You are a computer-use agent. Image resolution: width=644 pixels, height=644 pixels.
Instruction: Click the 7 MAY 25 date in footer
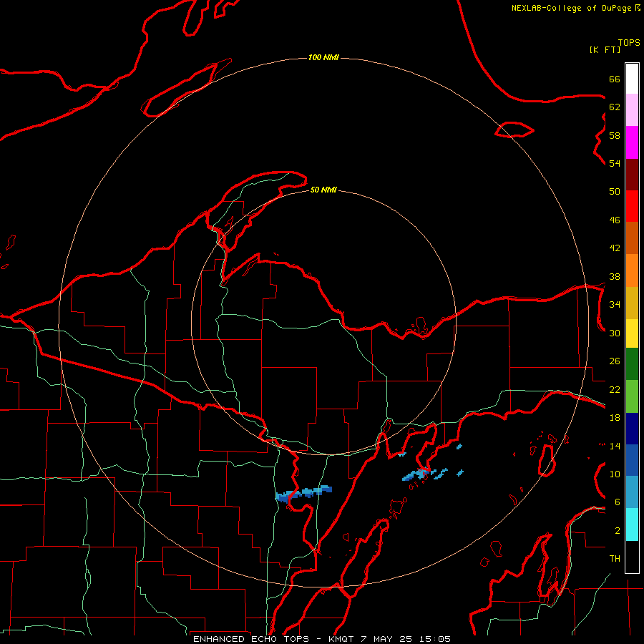click(386, 639)
